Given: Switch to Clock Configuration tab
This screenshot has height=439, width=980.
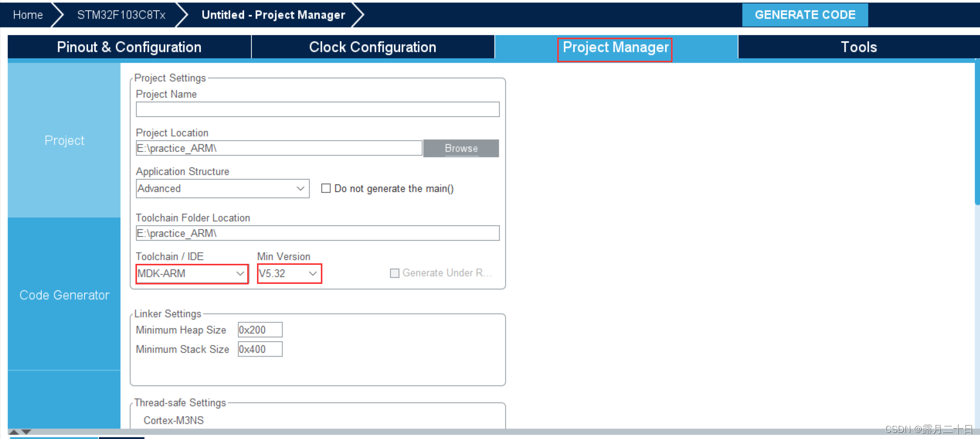Looking at the screenshot, I should 373,47.
